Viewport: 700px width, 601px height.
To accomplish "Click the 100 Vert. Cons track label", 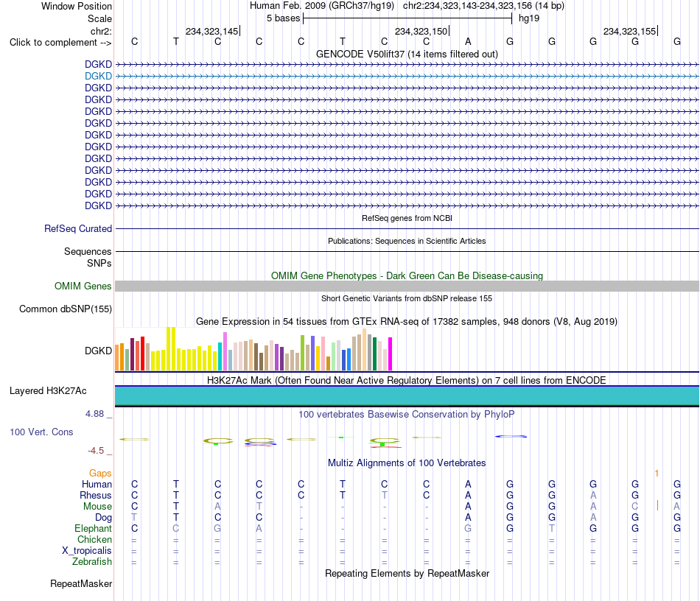I will click(x=41, y=432).
